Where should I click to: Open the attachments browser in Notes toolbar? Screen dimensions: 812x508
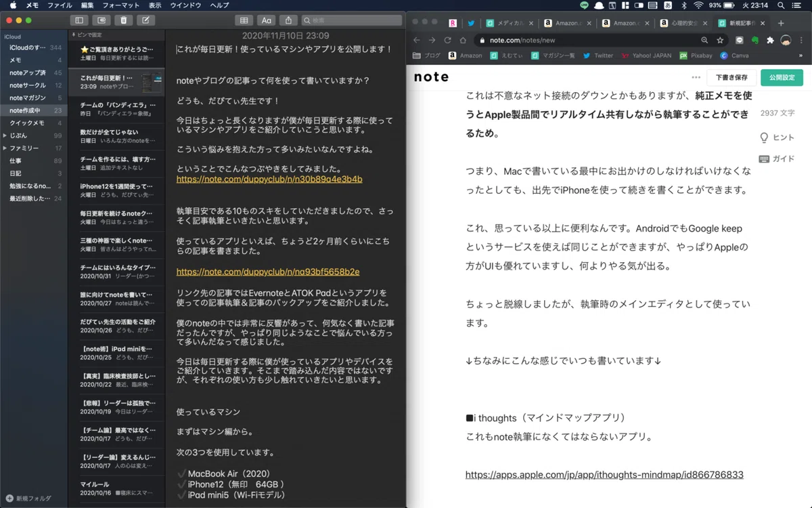(101, 20)
